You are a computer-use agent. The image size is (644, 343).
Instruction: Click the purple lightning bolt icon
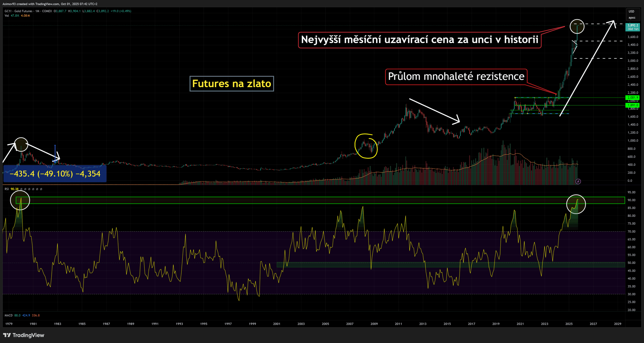pyautogui.click(x=578, y=181)
